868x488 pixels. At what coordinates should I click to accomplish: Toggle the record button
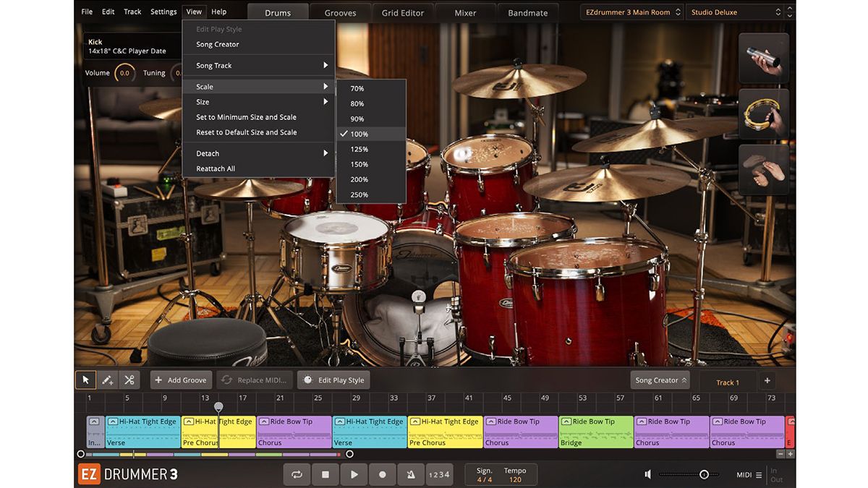(383, 474)
